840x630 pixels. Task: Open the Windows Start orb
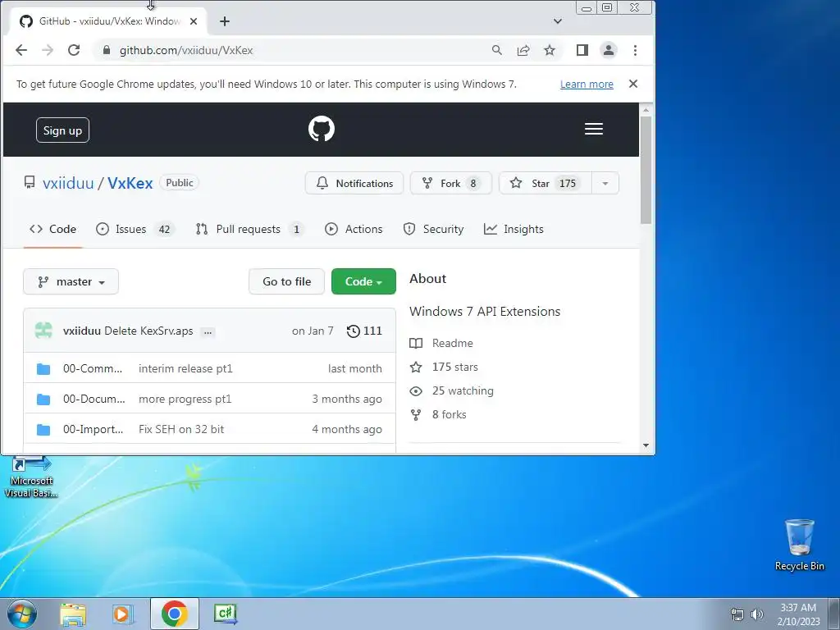(x=22, y=614)
